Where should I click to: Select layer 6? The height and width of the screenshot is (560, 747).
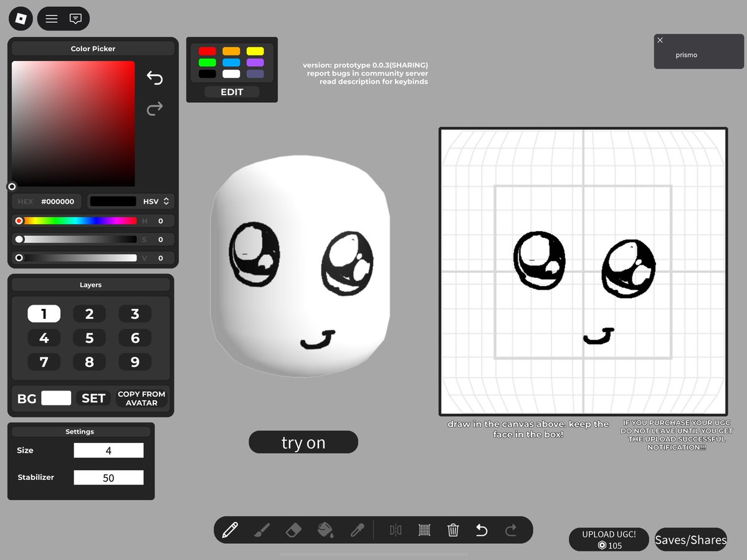[135, 338]
